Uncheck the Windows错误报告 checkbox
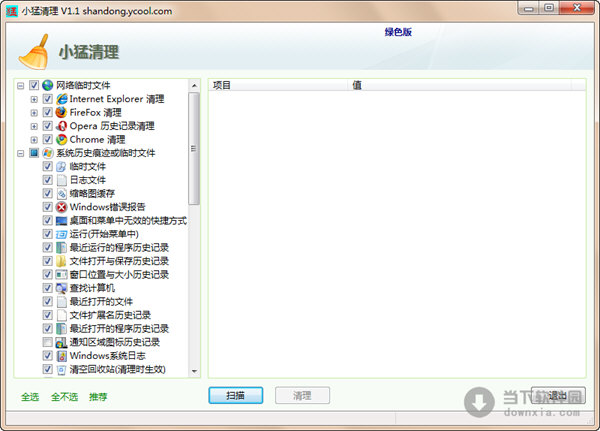 [47, 207]
